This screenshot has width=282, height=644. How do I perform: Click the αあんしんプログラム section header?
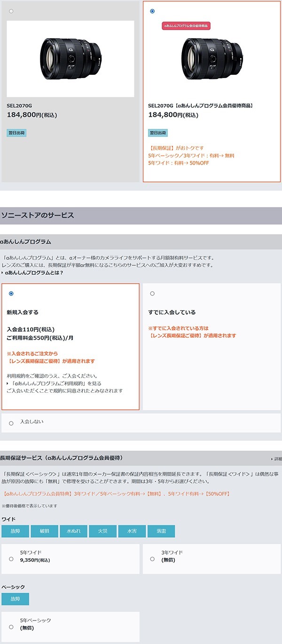tap(26, 242)
